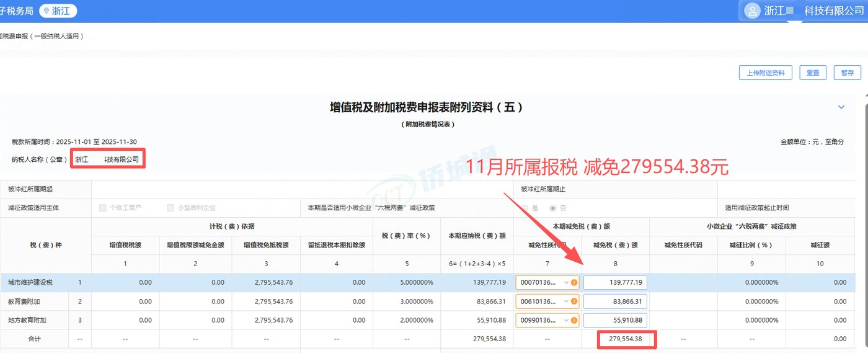Open the 00990136 减免性质代码 dropdown
This screenshot has width=868, height=353.
pos(547,320)
